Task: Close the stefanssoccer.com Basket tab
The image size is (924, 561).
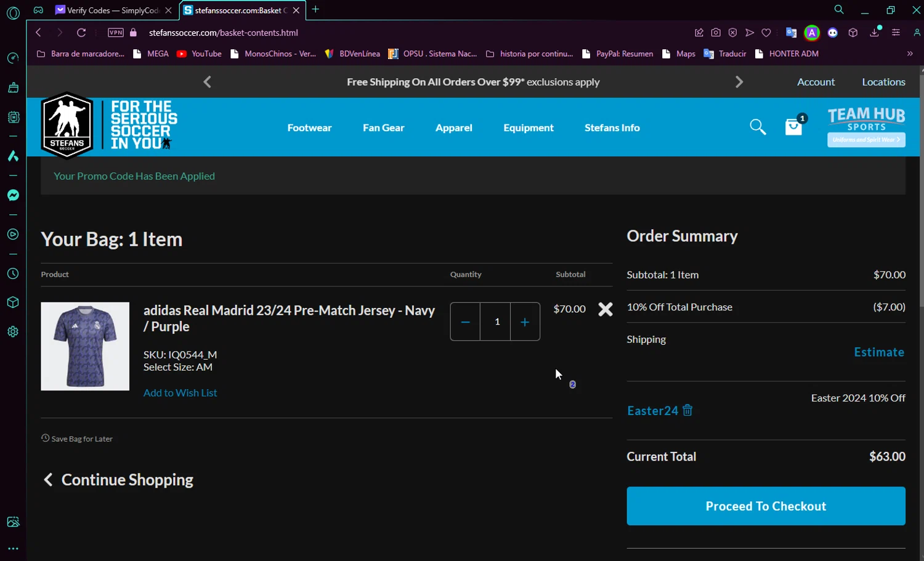Action: pyautogui.click(x=296, y=10)
